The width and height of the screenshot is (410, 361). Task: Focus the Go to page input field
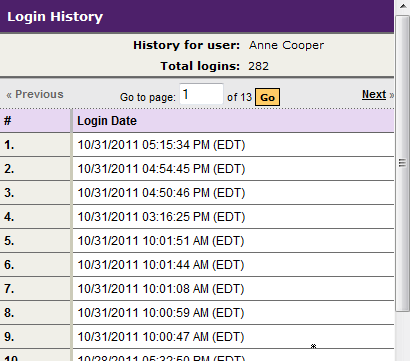click(x=201, y=94)
